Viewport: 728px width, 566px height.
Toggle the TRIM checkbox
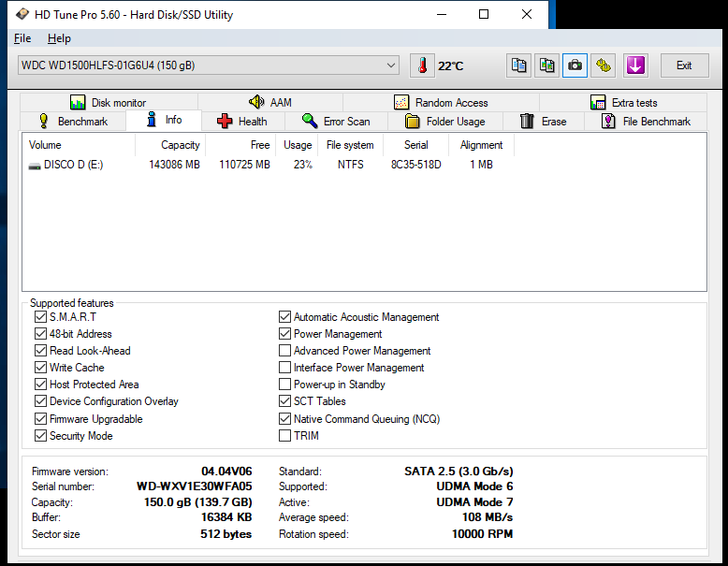pyautogui.click(x=284, y=436)
